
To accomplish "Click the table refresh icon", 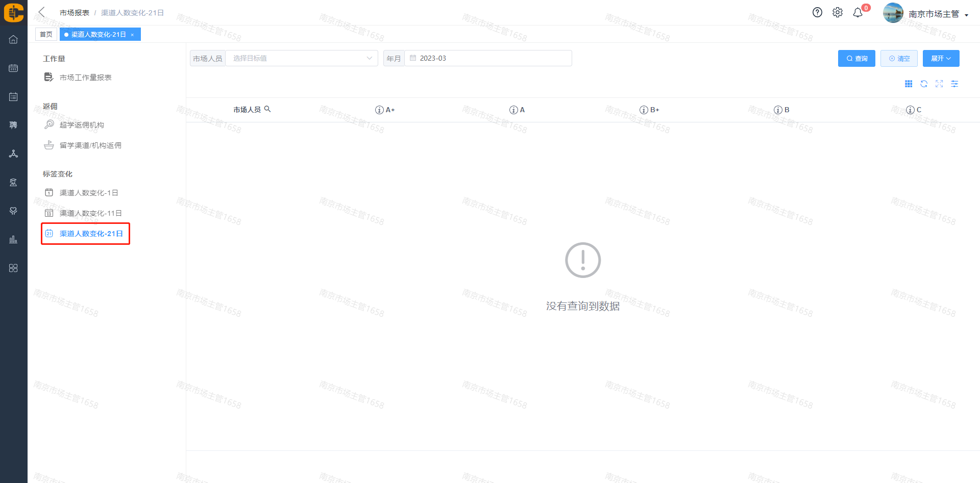I will click(x=924, y=84).
